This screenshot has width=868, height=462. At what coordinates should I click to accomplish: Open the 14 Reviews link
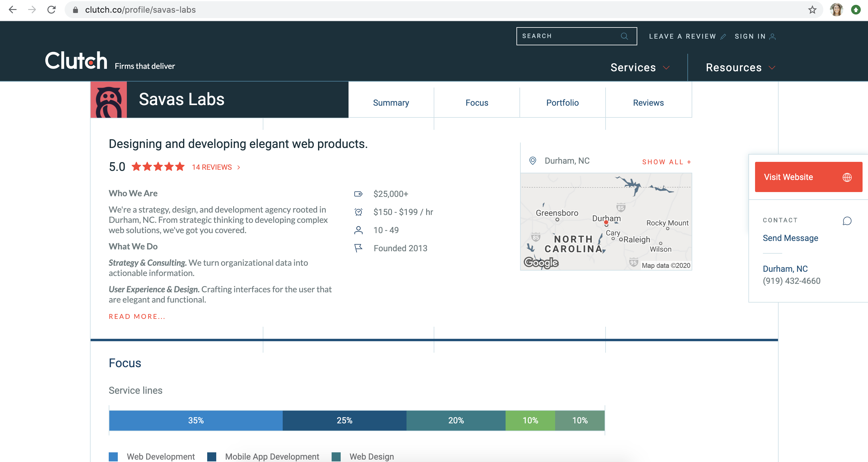click(212, 168)
